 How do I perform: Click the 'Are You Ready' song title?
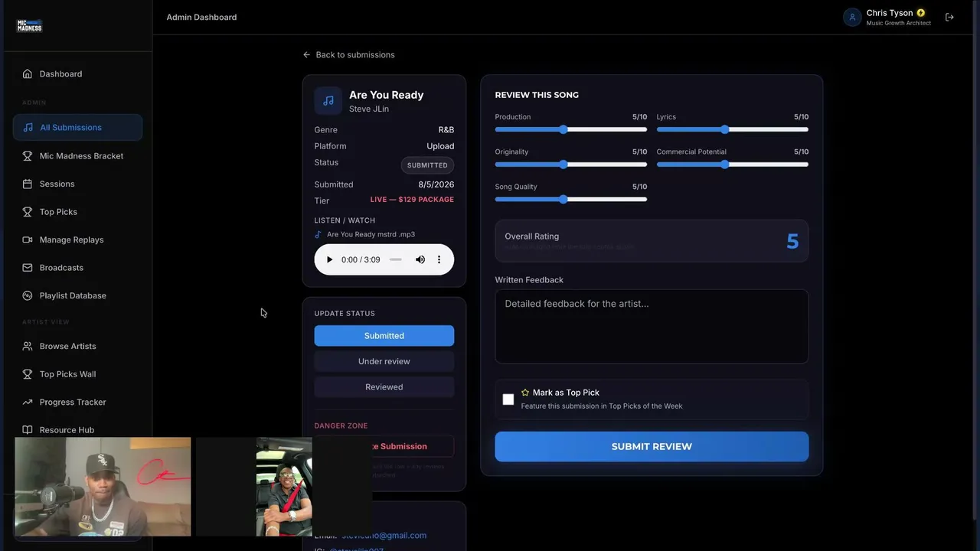(x=387, y=95)
